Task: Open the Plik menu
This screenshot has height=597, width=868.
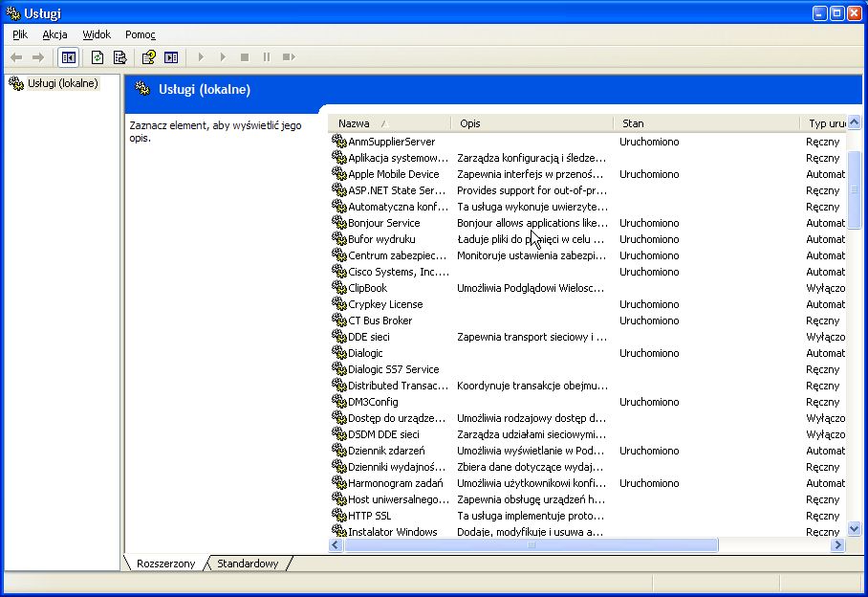Action: (20, 34)
